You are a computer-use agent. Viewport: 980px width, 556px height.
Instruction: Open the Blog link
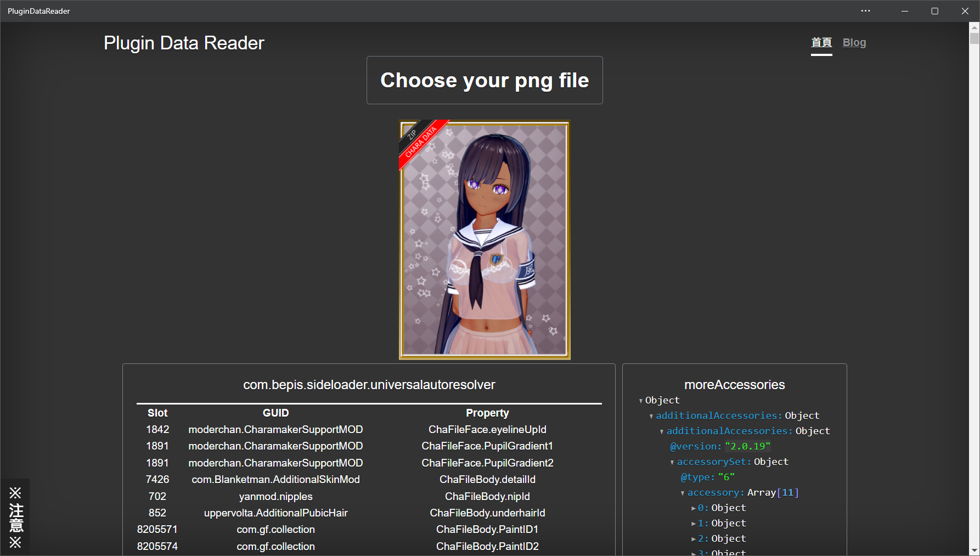click(x=854, y=42)
